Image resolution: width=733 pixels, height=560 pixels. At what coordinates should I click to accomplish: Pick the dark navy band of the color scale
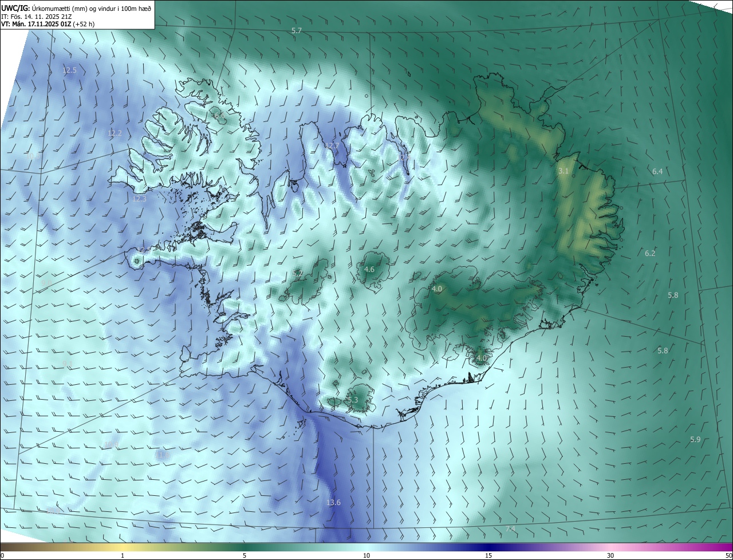coord(488,547)
